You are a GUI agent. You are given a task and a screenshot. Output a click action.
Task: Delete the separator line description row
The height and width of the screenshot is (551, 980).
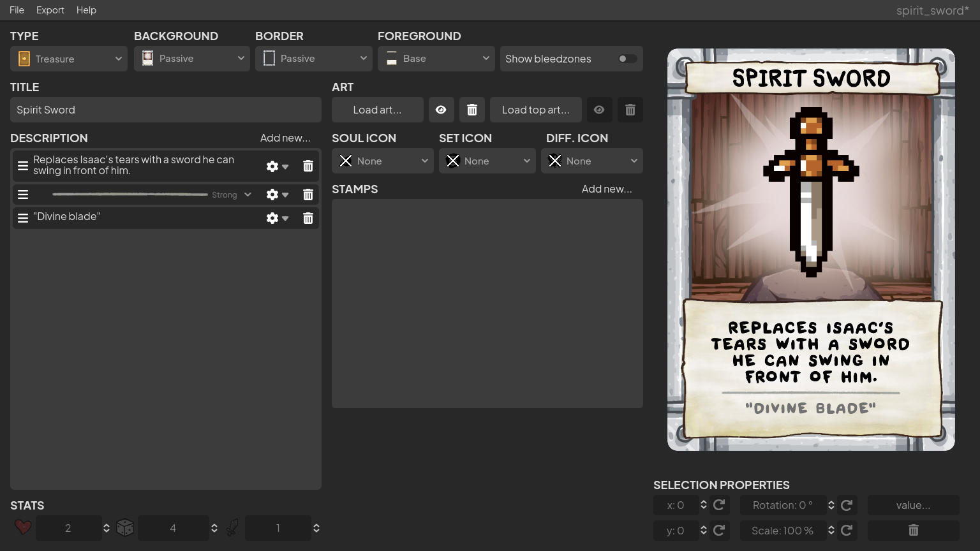pyautogui.click(x=308, y=195)
